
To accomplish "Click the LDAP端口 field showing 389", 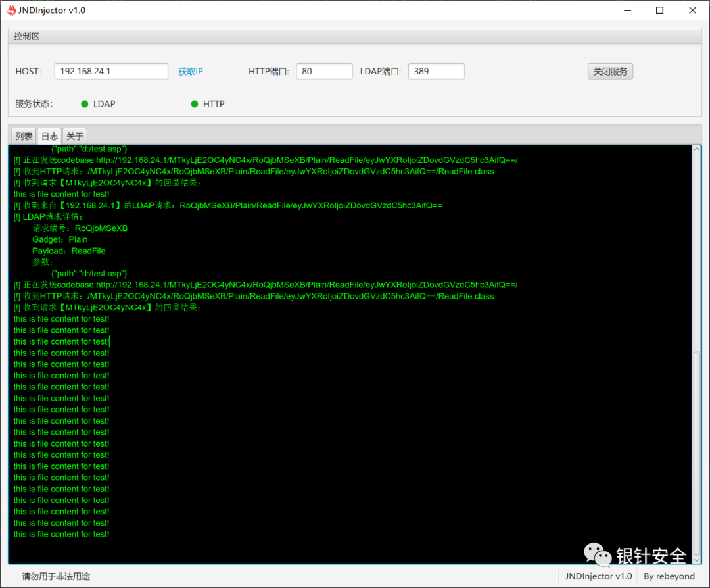I will (436, 71).
